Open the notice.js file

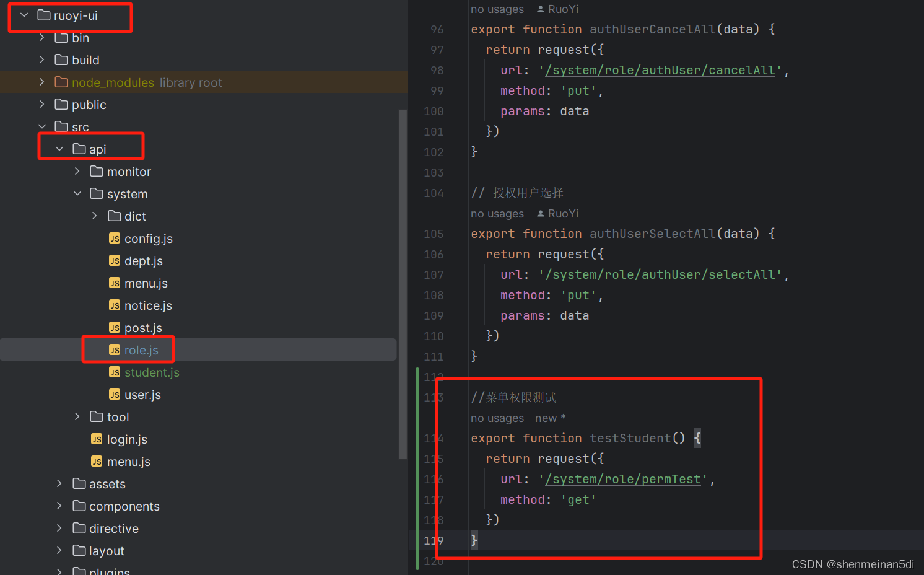[148, 305]
